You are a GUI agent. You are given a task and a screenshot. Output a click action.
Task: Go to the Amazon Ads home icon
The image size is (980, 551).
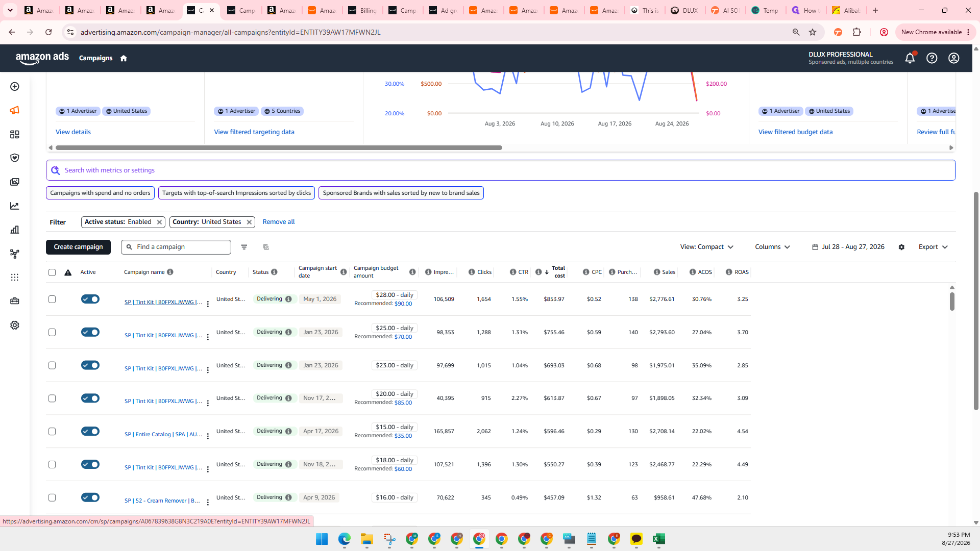pyautogui.click(x=124, y=58)
